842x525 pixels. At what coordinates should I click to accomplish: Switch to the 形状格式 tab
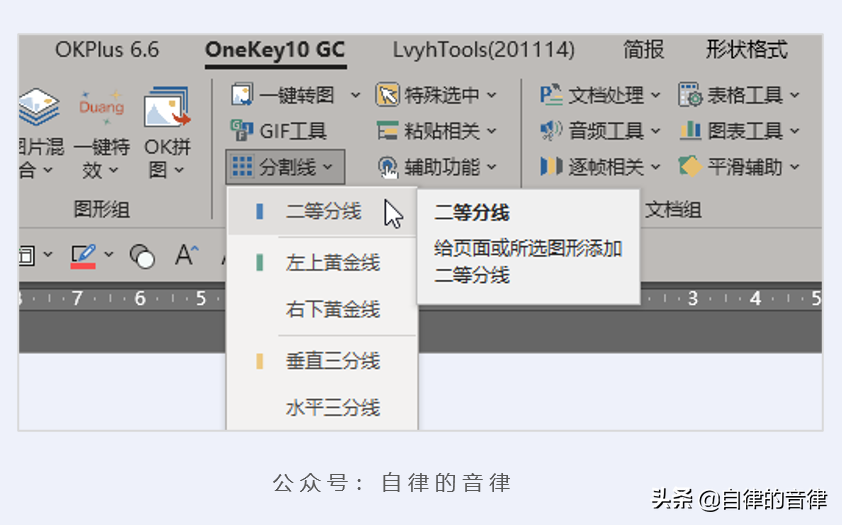point(746,50)
